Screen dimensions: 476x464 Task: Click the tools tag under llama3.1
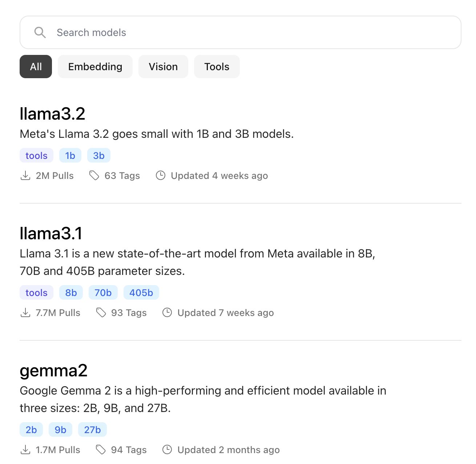pos(36,292)
